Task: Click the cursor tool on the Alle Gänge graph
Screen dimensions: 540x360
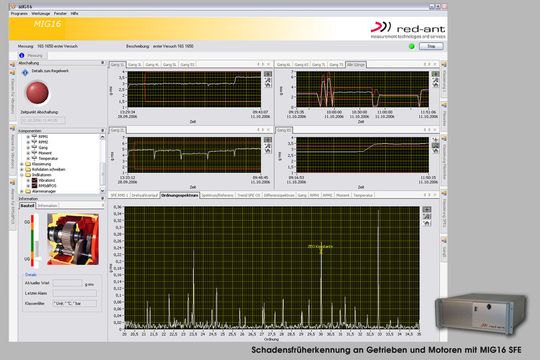Action: pos(435,74)
